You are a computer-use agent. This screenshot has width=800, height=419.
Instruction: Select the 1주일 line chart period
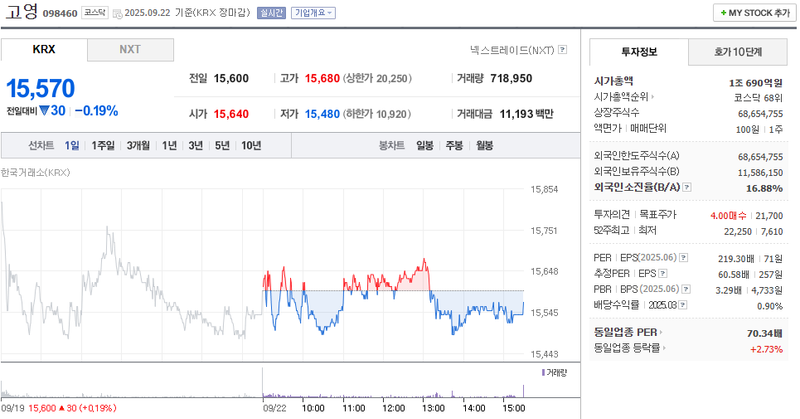pyautogui.click(x=103, y=146)
